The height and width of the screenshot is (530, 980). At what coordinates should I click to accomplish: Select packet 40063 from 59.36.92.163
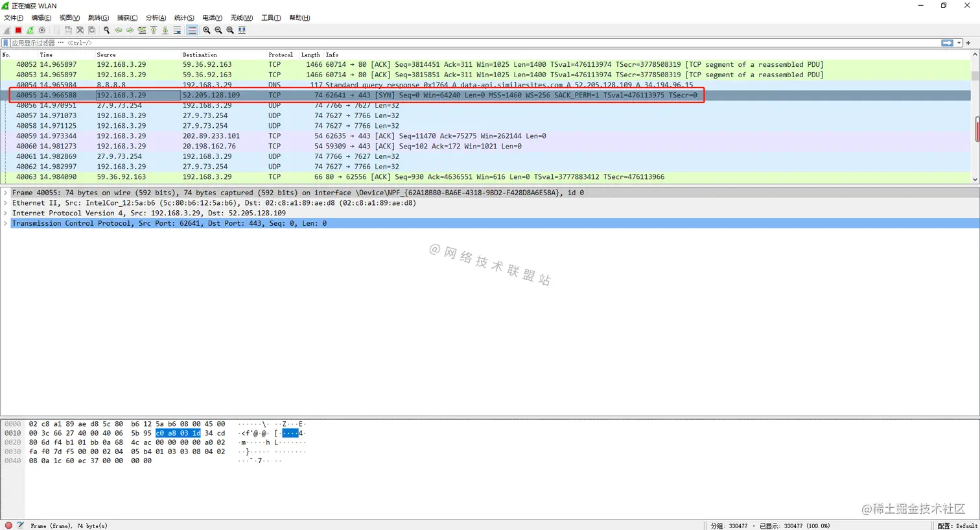(485, 177)
